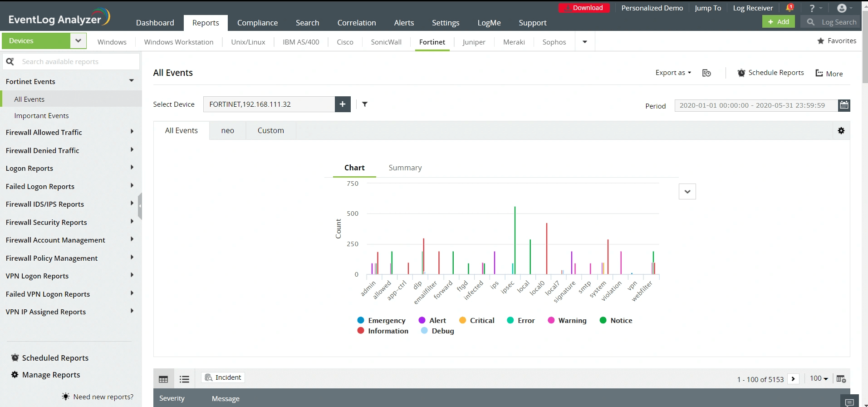Toggle Notice series in chart legend
Screen dimensions: 868x407
coord(616,320)
